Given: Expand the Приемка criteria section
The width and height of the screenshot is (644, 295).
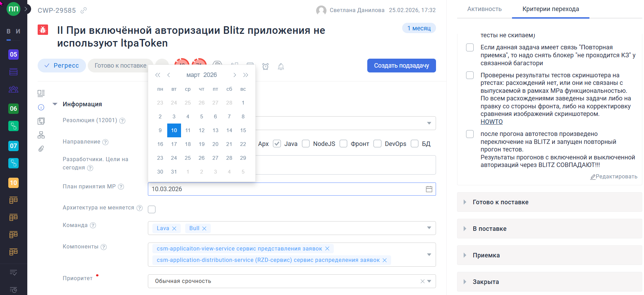Looking at the screenshot, I should point(549,255).
